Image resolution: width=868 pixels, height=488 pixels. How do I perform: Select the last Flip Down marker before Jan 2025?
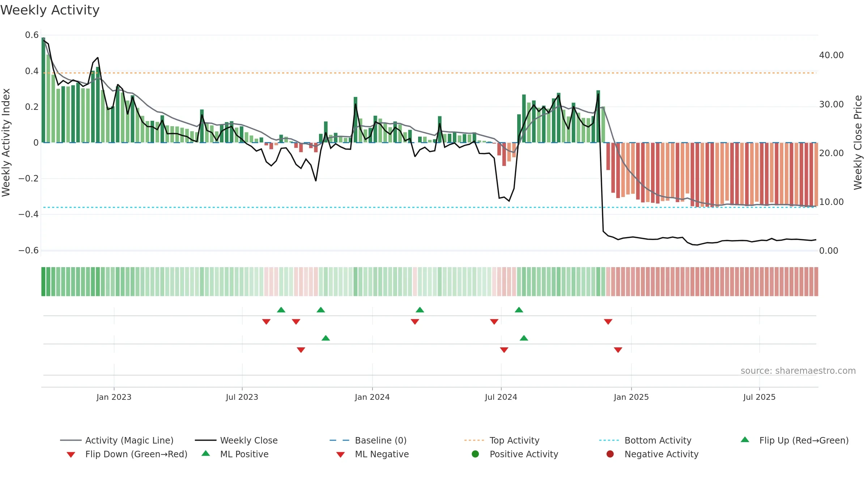pyautogui.click(x=608, y=322)
